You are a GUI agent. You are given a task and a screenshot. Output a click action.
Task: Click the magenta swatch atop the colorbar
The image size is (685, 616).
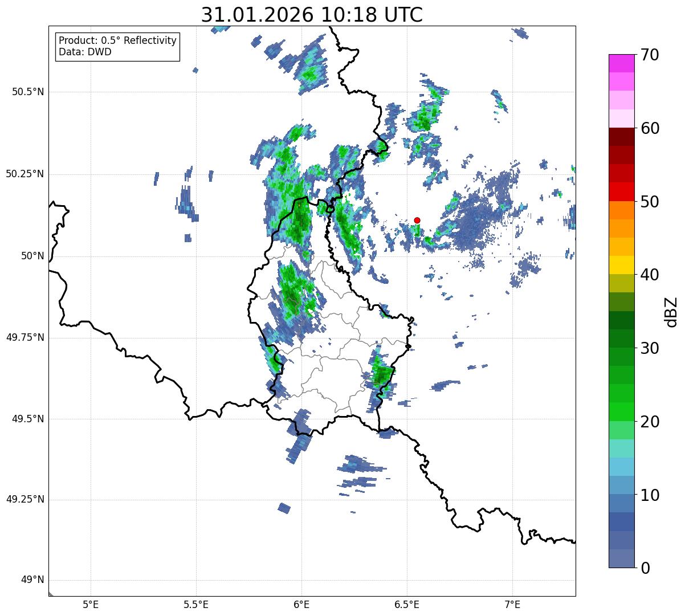(x=621, y=63)
